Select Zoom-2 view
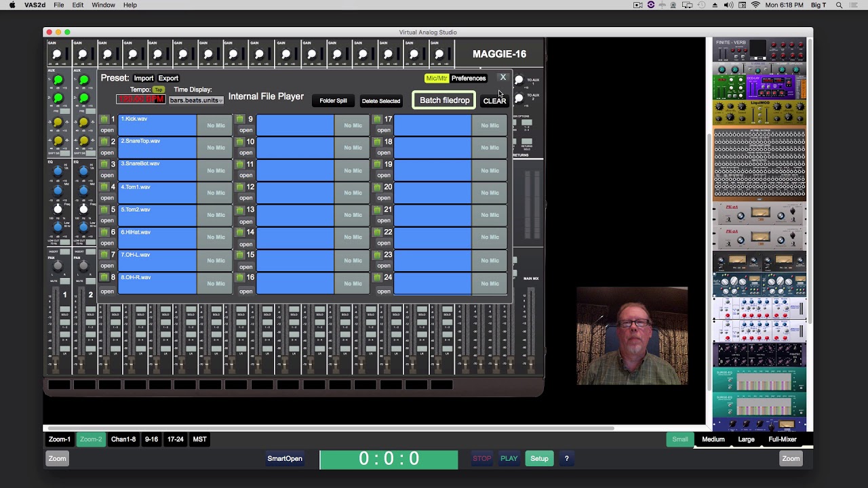This screenshot has height=488, width=868. click(x=91, y=439)
